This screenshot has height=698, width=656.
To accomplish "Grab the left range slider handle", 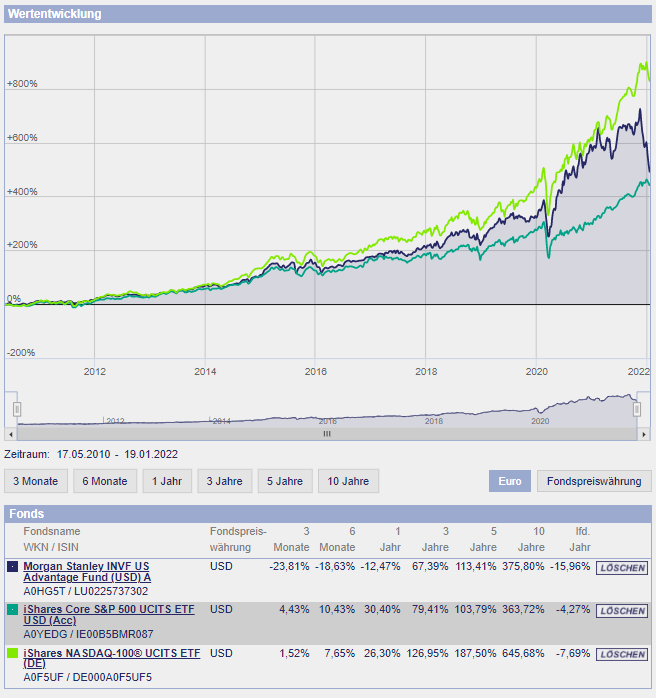I will coord(17,409).
